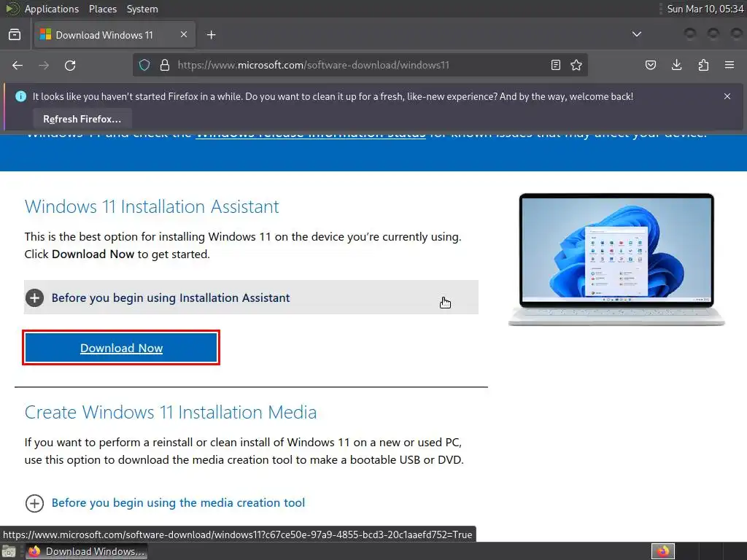Close the Download Windows 11 tab

pyautogui.click(x=184, y=34)
